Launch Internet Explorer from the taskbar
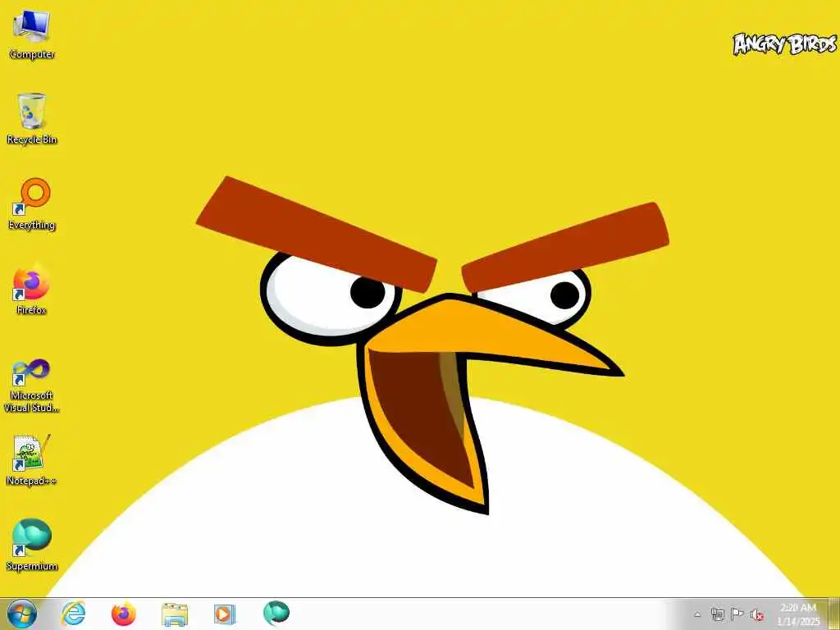The width and height of the screenshot is (840, 630). coord(73,614)
